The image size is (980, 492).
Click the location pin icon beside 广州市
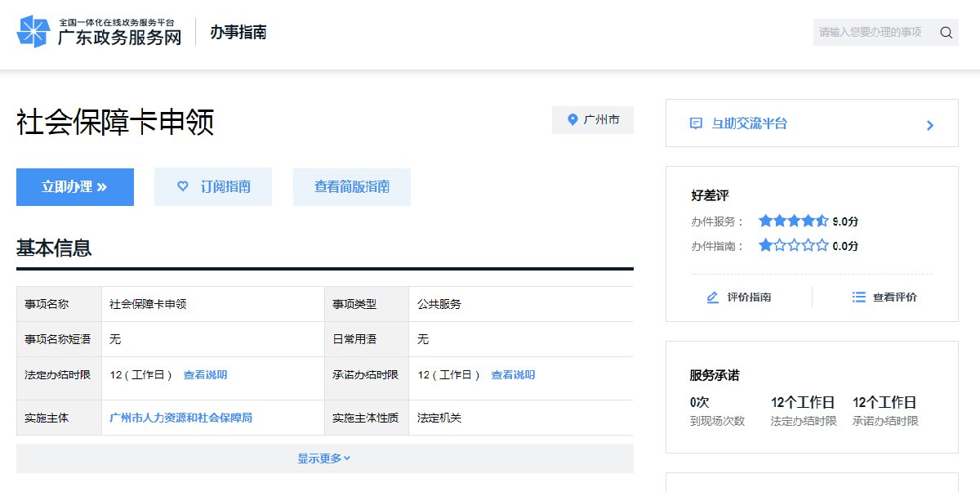point(572,120)
